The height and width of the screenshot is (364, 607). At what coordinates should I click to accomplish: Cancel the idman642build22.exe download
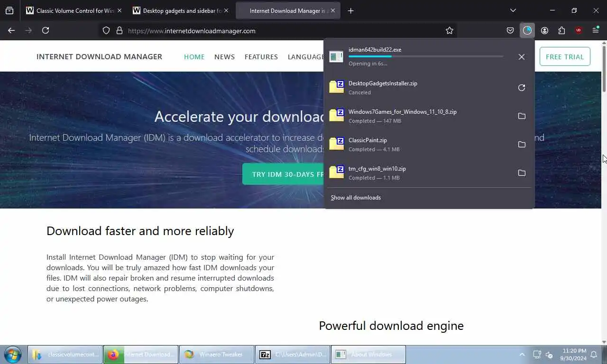tap(522, 57)
